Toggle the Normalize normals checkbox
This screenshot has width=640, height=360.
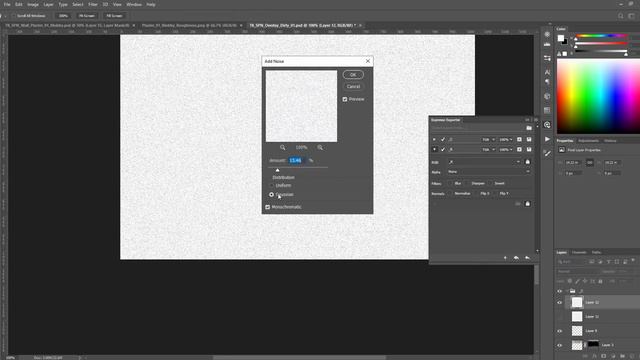[x=451, y=193]
